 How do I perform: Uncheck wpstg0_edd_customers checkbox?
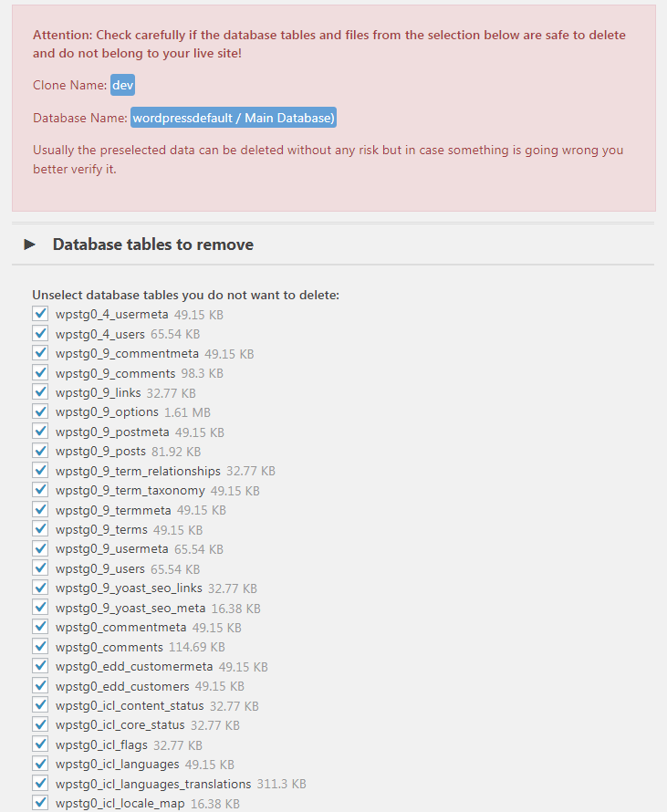click(x=40, y=685)
